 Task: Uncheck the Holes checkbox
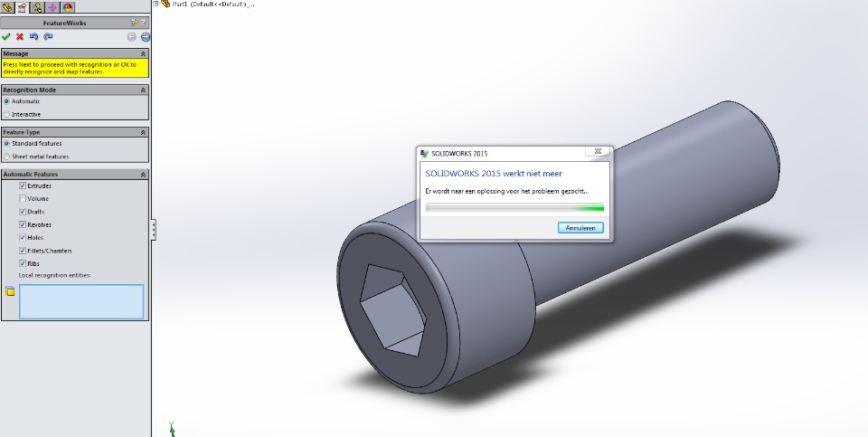(23, 238)
